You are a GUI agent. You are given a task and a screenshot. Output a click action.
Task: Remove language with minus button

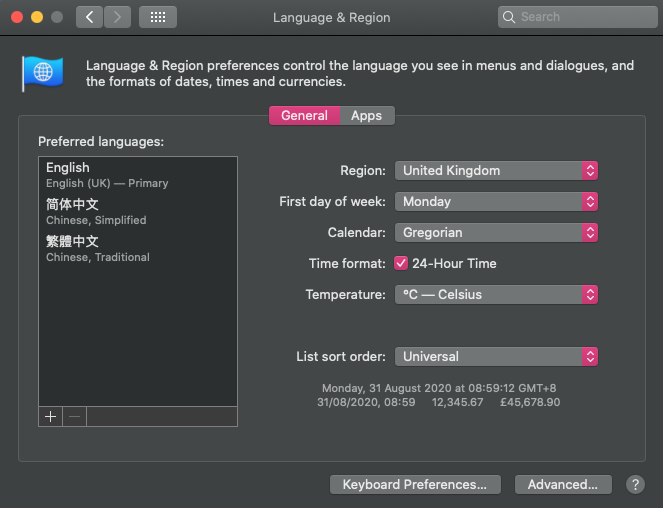[75, 416]
